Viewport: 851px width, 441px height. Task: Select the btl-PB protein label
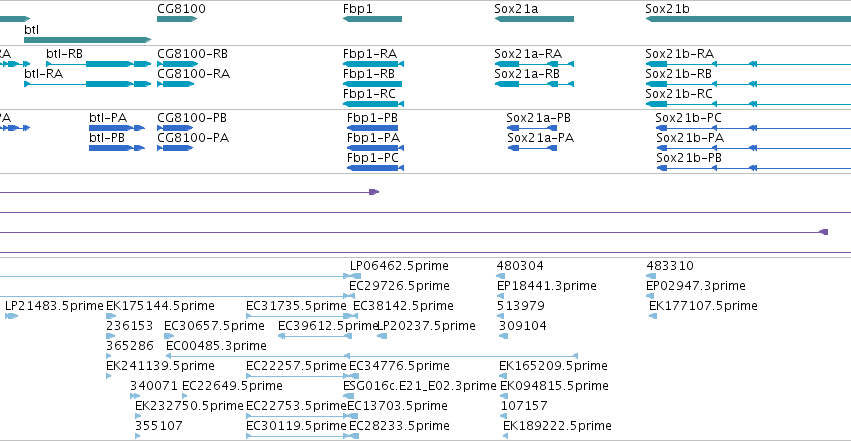(107, 138)
